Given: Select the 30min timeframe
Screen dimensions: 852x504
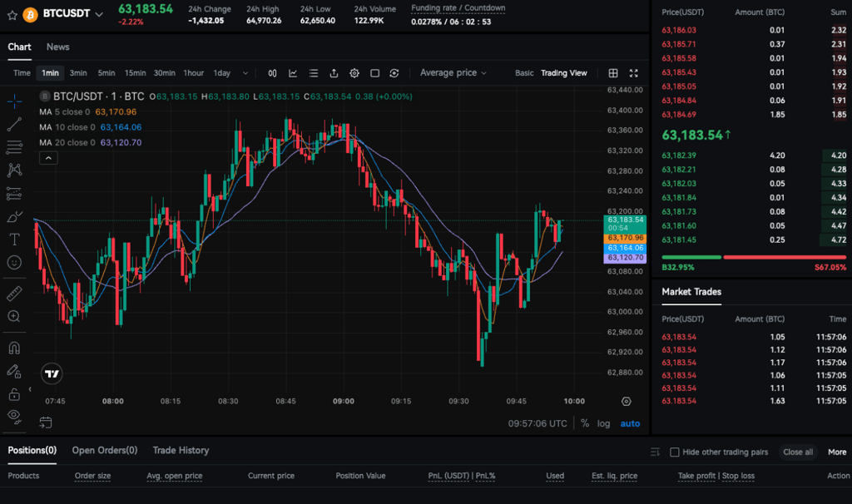Looking at the screenshot, I should pyautogui.click(x=164, y=73).
